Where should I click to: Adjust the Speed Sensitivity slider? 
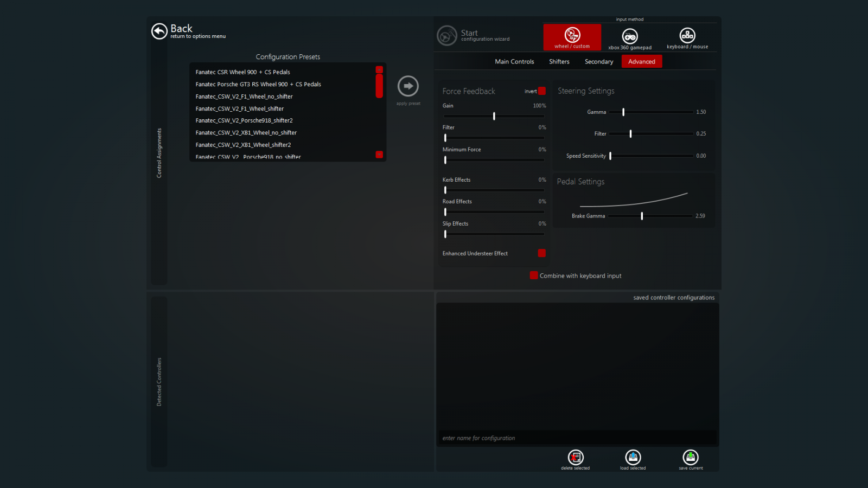pos(651,156)
